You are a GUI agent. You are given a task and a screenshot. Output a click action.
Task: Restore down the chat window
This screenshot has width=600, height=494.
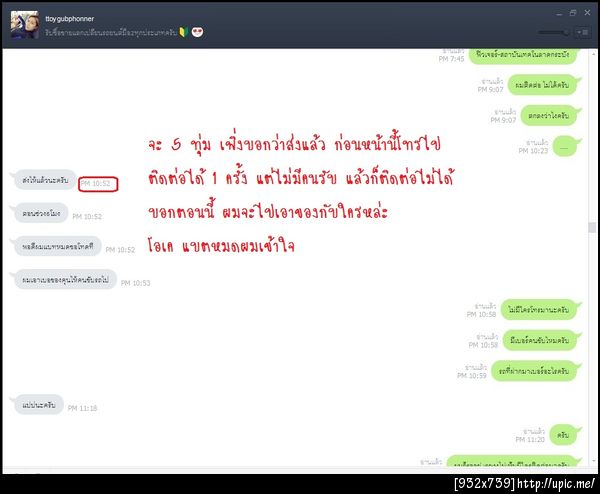pos(573,13)
